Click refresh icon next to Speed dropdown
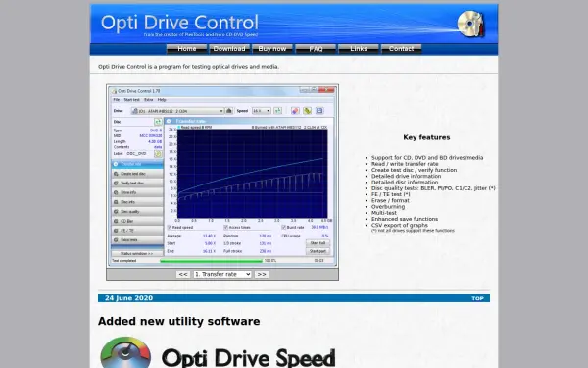Viewport: 588px width, 368px height. click(278, 110)
